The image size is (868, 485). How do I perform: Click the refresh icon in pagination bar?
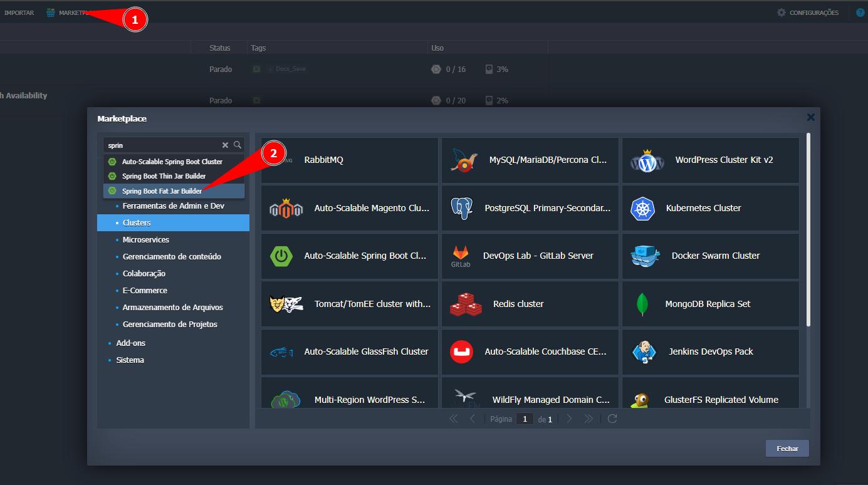click(612, 419)
